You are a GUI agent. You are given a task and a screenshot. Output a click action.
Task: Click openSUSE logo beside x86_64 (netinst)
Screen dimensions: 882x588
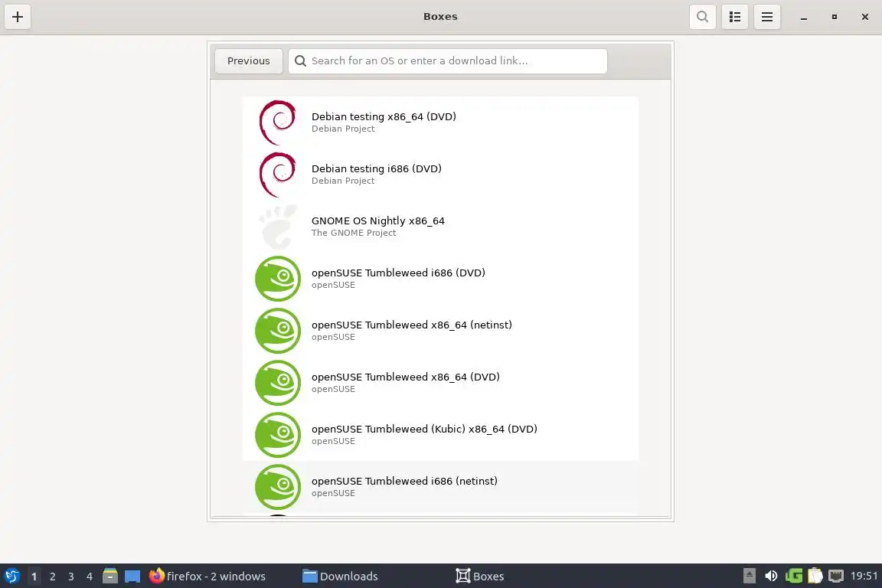278,331
